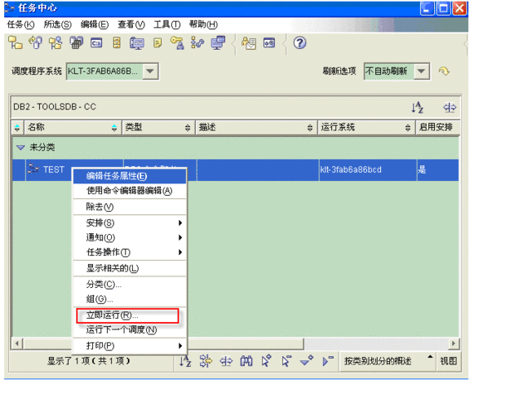Choose 使用命令编辑器编辑(A) menu item
Viewport: 532px width, 415px height.
coord(129,191)
